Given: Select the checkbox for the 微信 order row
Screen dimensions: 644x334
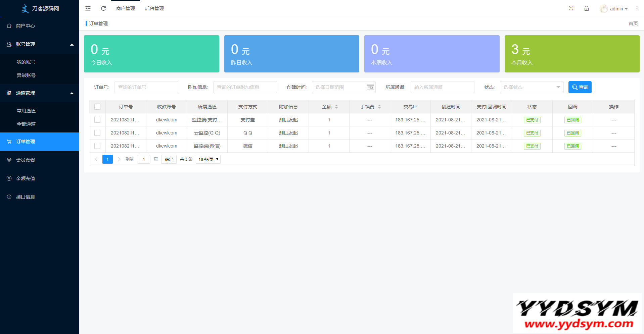Looking at the screenshot, I should 97,146.
